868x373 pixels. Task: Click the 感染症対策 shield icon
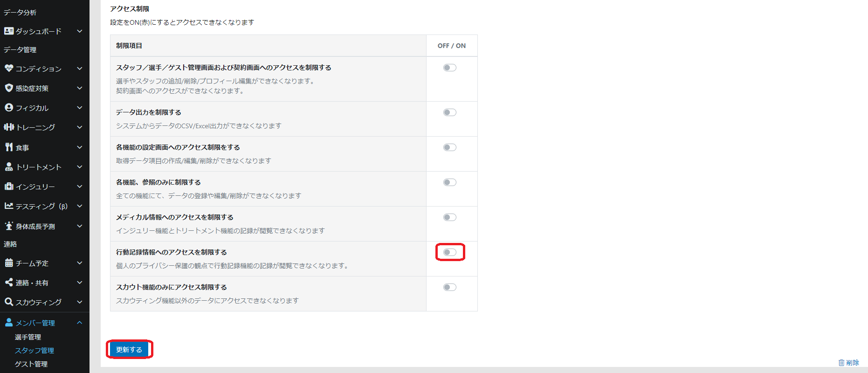click(9, 88)
